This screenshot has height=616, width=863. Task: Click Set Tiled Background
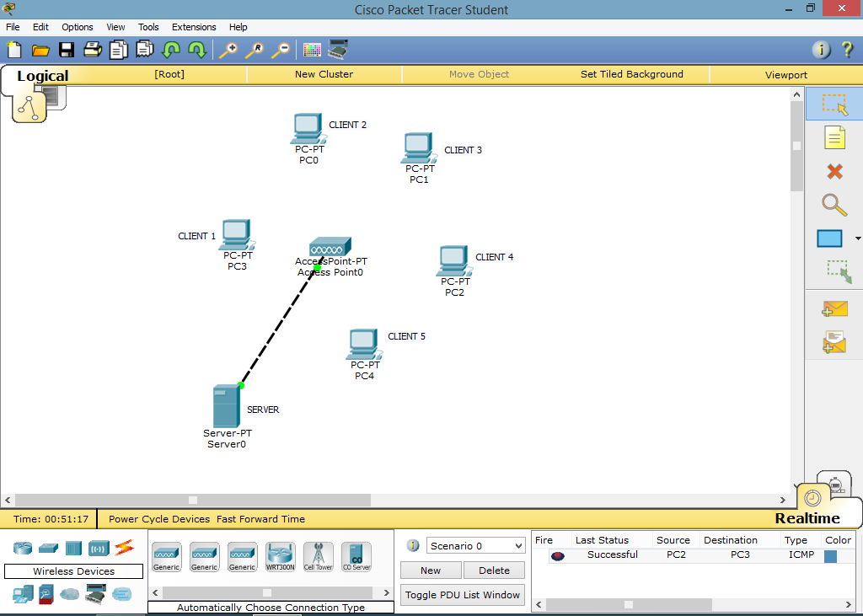click(632, 74)
